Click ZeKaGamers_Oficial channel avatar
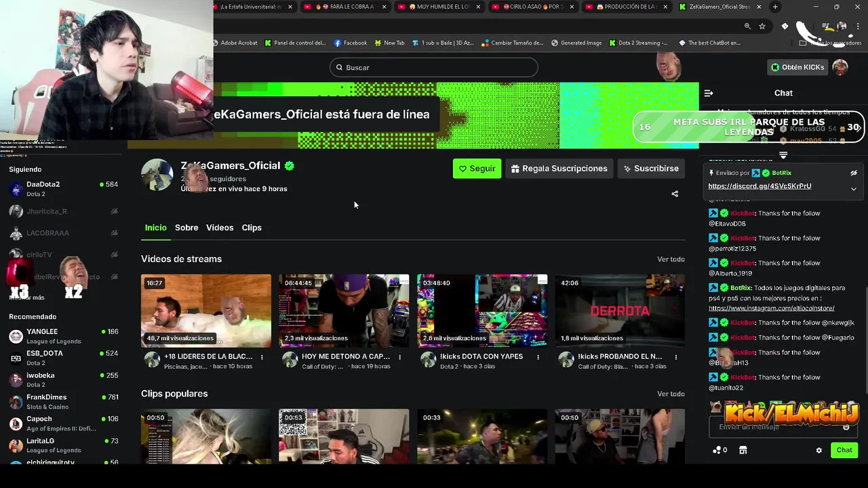 [157, 176]
